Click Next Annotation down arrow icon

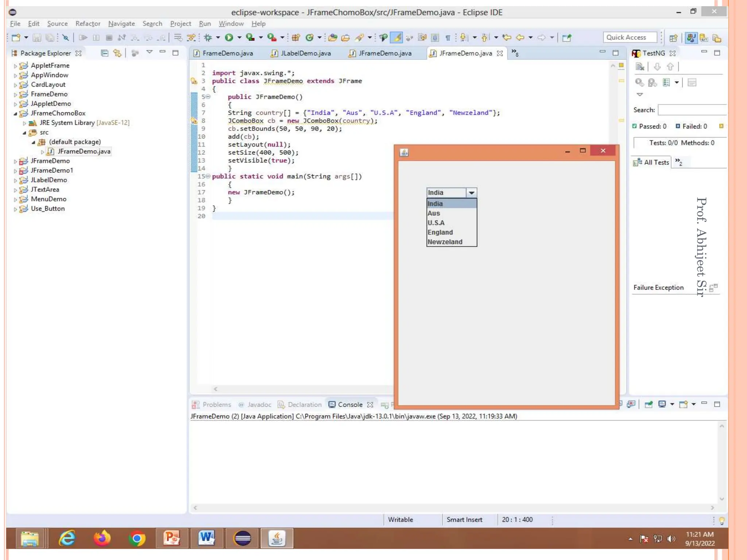(463, 38)
